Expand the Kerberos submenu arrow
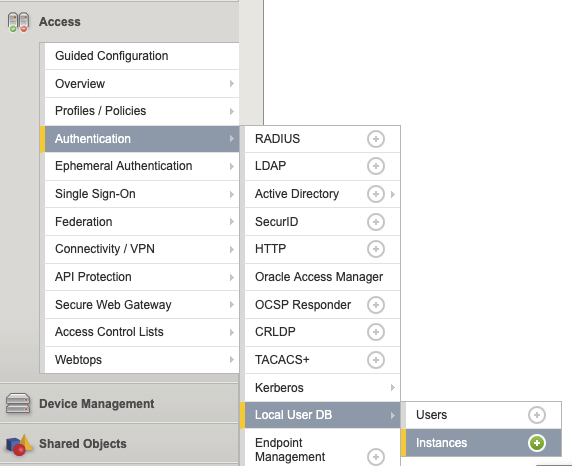Image resolution: width=572 pixels, height=466 pixels. click(x=393, y=387)
